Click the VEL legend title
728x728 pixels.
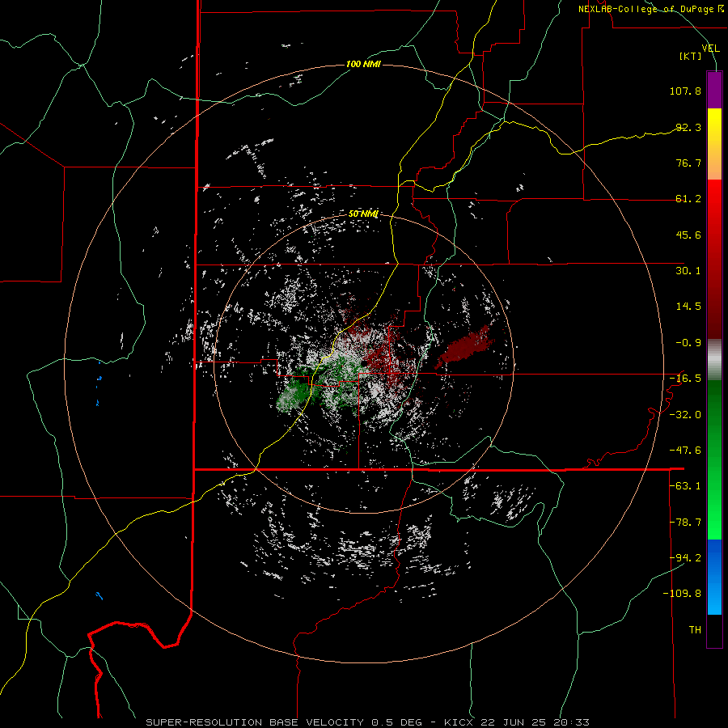click(710, 49)
